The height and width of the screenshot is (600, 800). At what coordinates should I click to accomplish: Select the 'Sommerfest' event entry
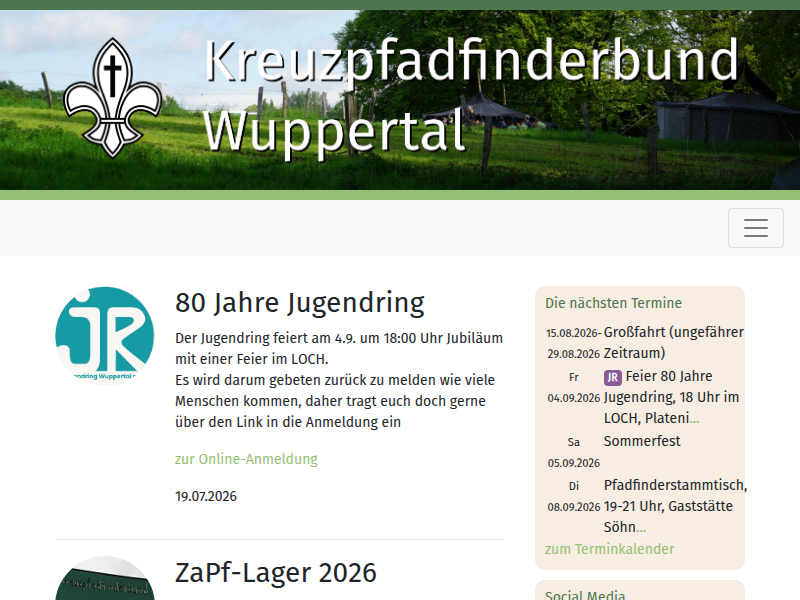point(642,441)
